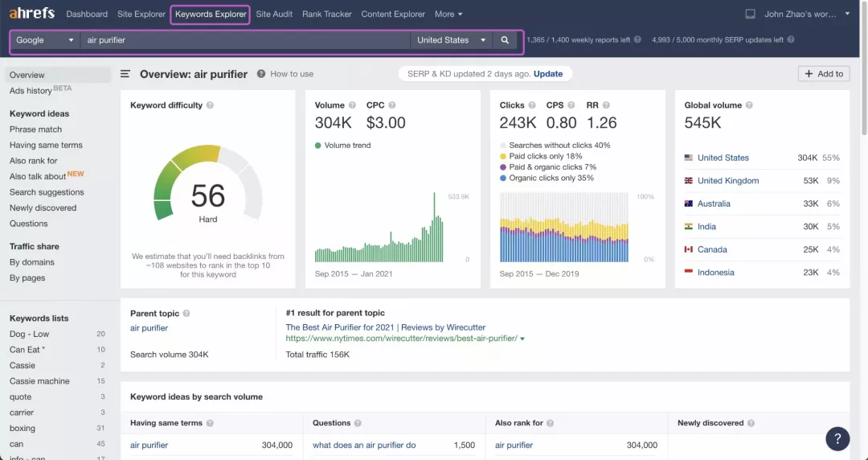Open Having same terms in sidebar

coord(46,146)
